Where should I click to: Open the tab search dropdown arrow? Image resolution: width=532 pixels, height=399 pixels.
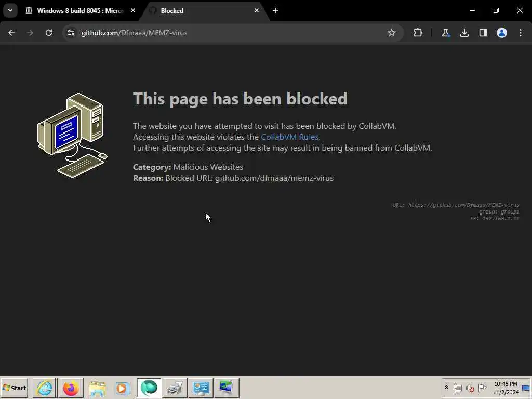10,10
